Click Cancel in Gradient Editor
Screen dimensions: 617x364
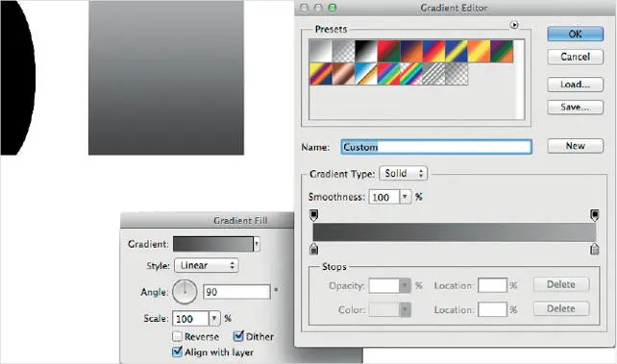[575, 57]
